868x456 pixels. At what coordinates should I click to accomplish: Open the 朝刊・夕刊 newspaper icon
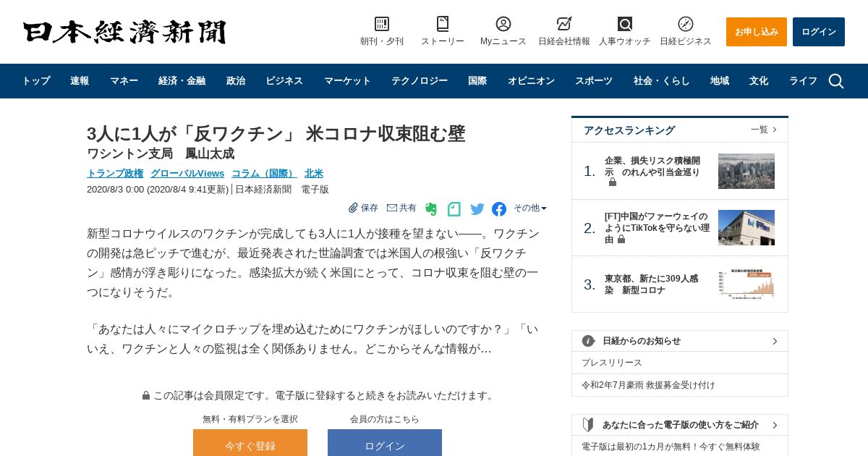pyautogui.click(x=382, y=24)
